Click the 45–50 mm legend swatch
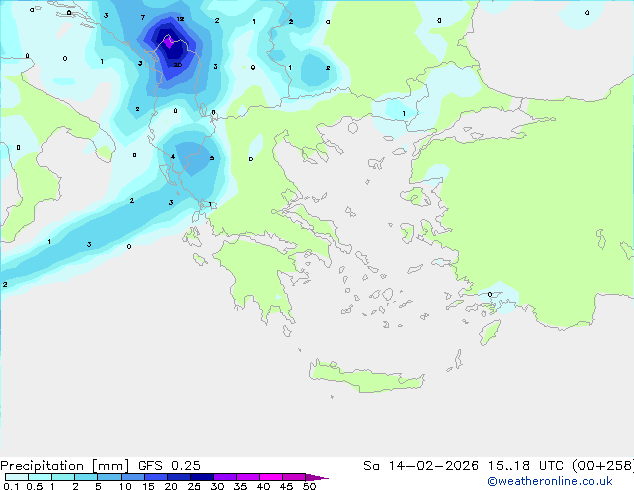The width and height of the screenshot is (634, 490). coord(294,477)
